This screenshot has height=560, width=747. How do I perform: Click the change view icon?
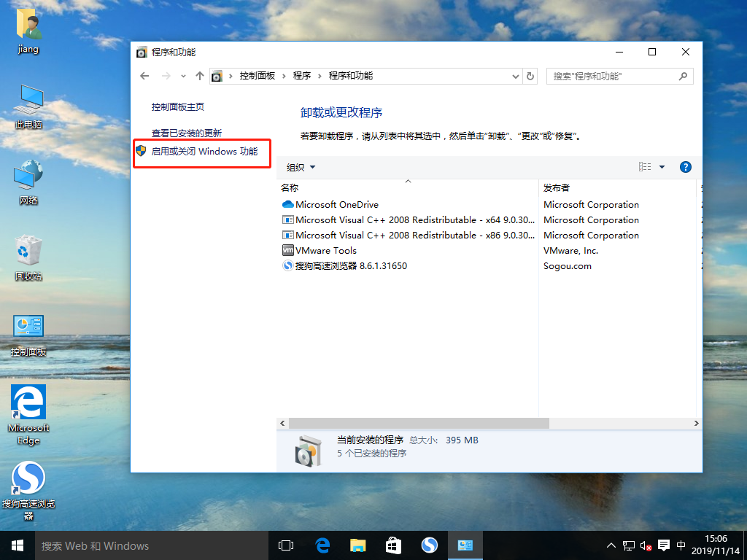click(645, 167)
